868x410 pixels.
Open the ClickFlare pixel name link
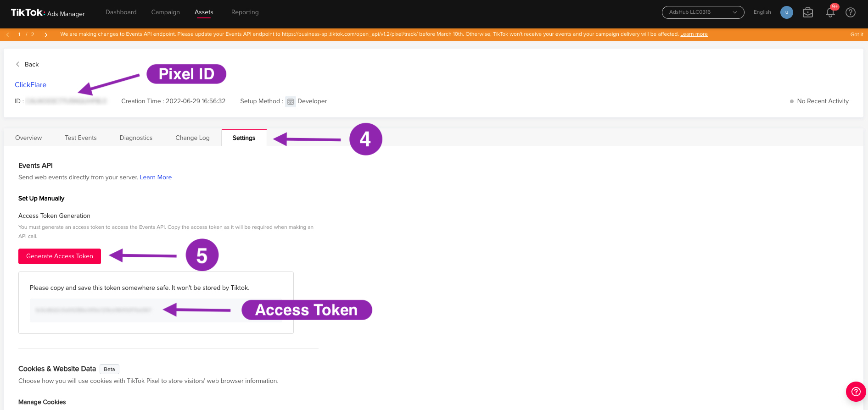pyautogui.click(x=30, y=85)
